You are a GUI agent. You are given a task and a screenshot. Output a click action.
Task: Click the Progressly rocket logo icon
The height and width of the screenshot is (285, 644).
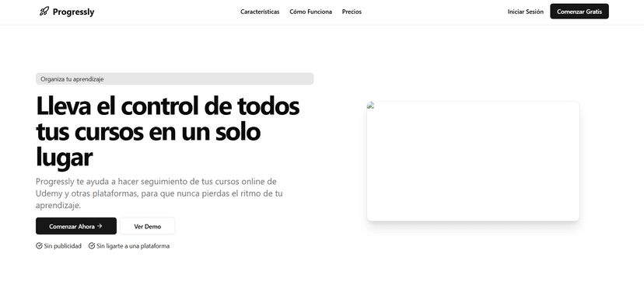tap(44, 12)
